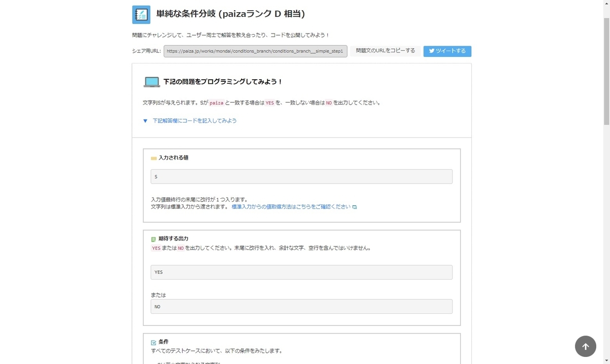Click the Twitter bird icon on the tweet button
Viewport: 610px width, 364px height.
point(432,51)
